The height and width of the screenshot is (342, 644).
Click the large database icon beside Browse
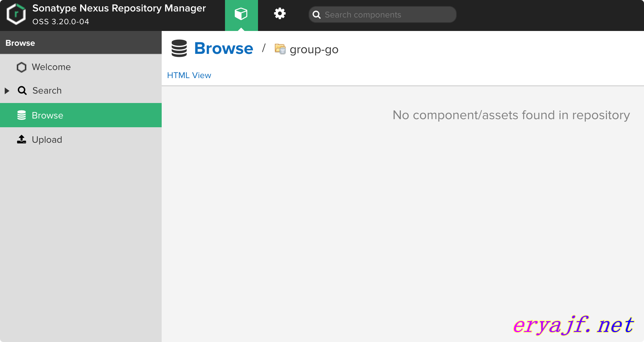pyautogui.click(x=179, y=48)
